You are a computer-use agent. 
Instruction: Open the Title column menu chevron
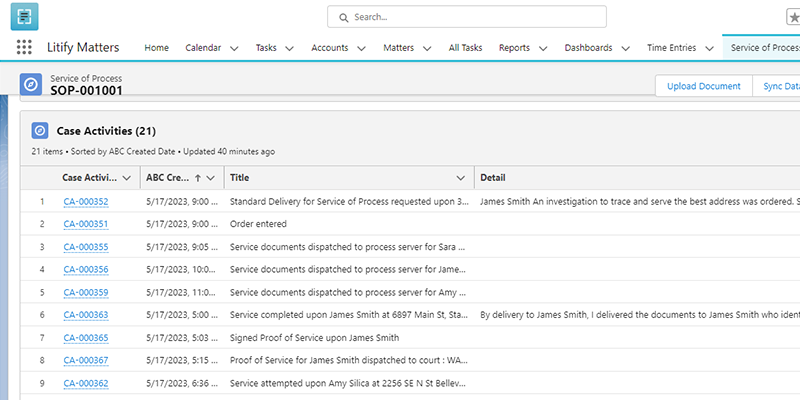click(x=460, y=178)
